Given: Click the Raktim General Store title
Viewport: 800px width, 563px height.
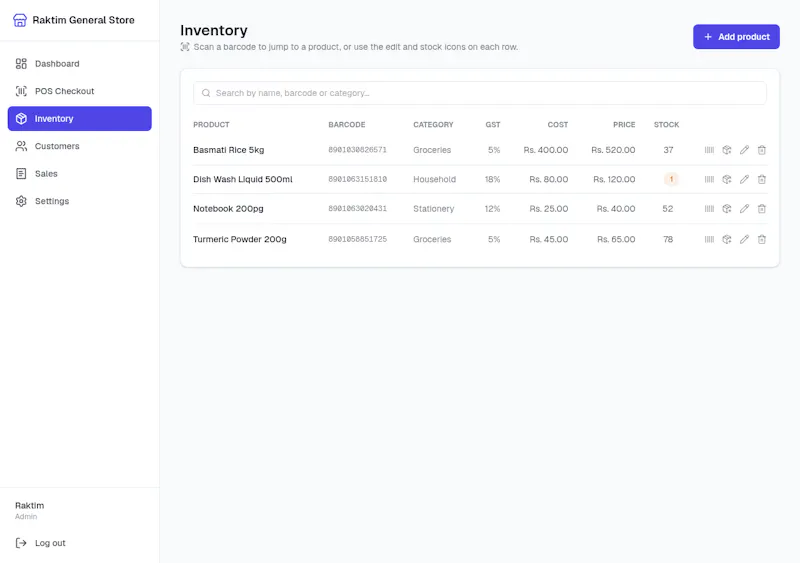Looking at the screenshot, I should pyautogui.click(x=84, y=20).
